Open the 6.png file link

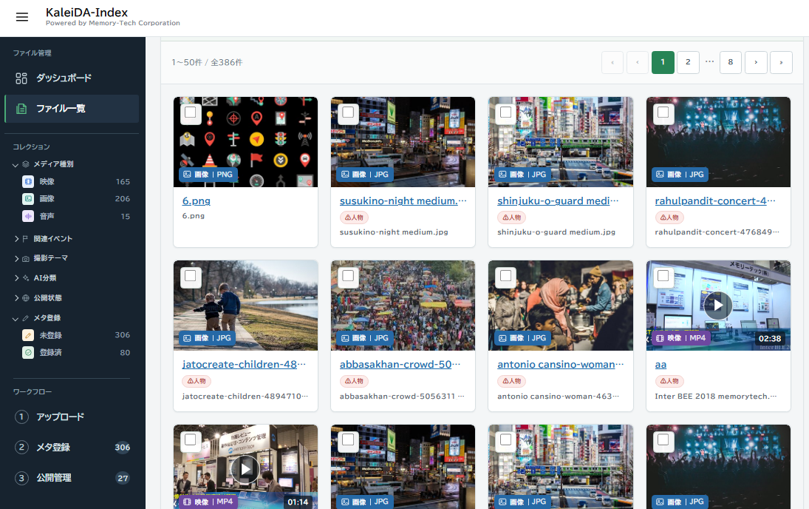[196, 201]
